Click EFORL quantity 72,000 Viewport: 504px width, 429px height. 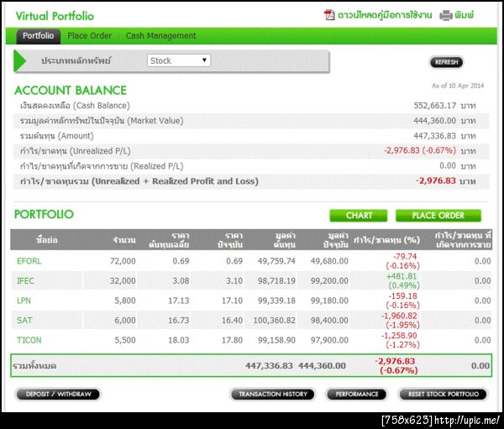coord(123,261)
